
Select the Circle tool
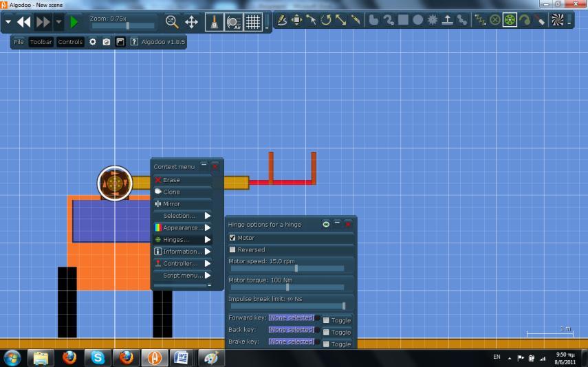coord(417,20)
